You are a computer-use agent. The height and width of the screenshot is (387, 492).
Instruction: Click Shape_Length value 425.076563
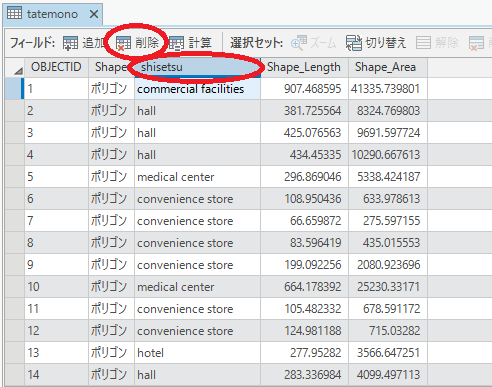point(304,133)
